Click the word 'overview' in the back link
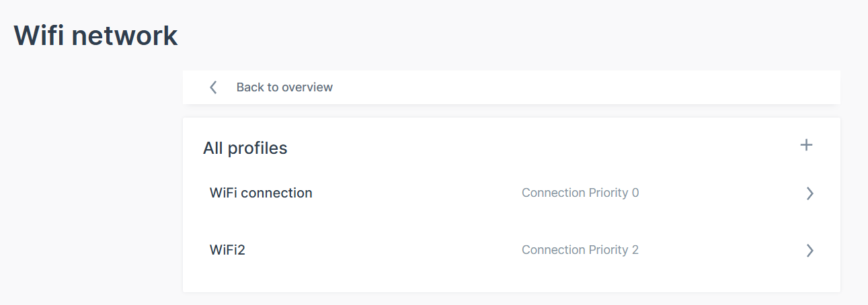Image resolution: width=868 pixels, height=305 pixels. pos(307,87)
